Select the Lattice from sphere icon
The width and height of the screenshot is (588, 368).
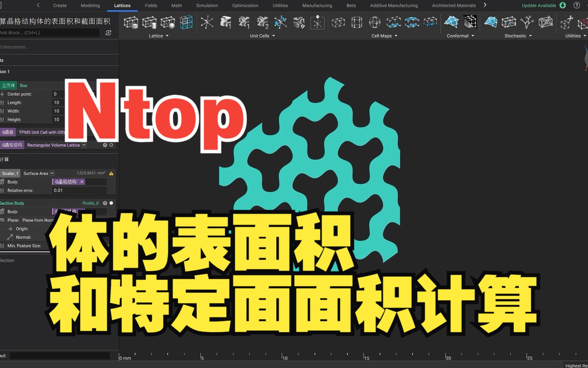click(167, 22)
